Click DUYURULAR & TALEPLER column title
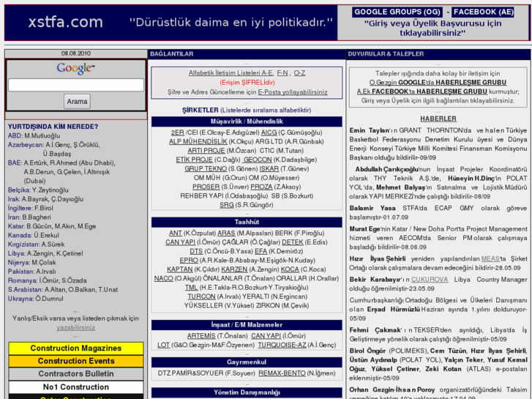 [386, 54]
